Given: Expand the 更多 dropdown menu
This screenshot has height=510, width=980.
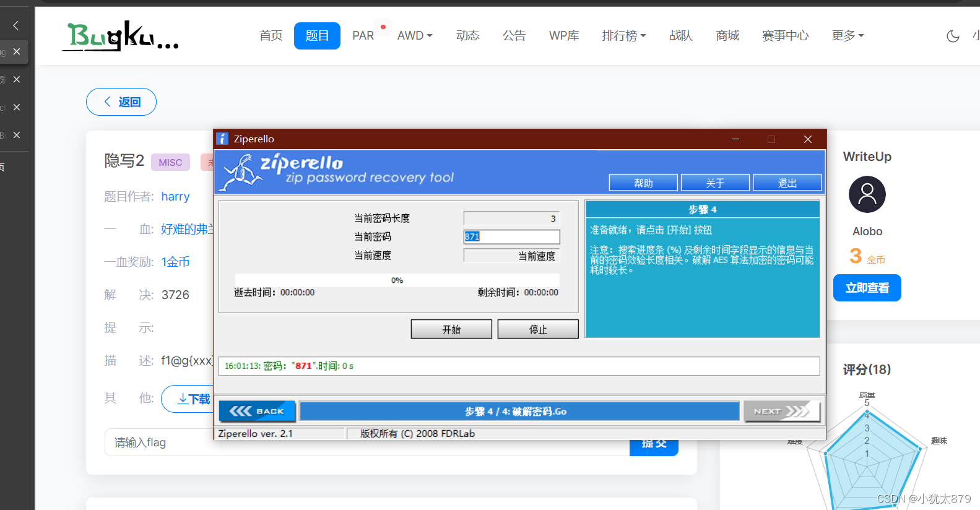Looking at the screenshot, I should pos(848,36).
